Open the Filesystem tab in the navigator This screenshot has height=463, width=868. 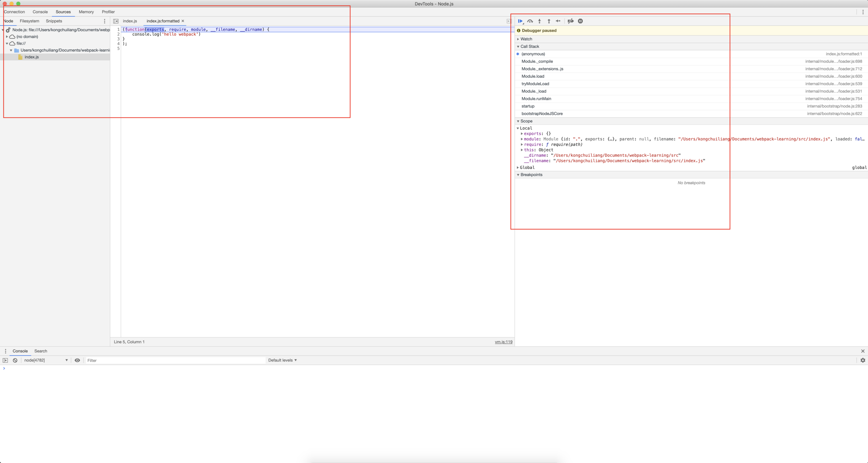(30, 21)
